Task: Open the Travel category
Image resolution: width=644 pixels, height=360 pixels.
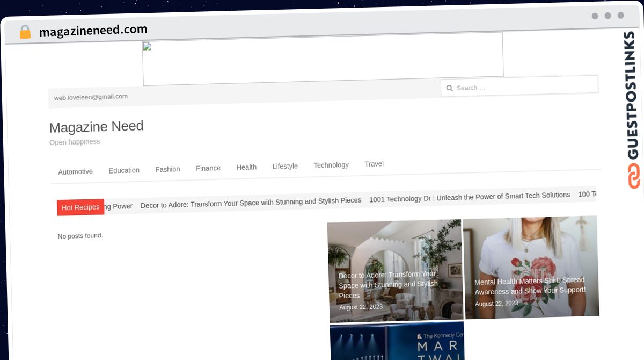Action: (374, 164)
